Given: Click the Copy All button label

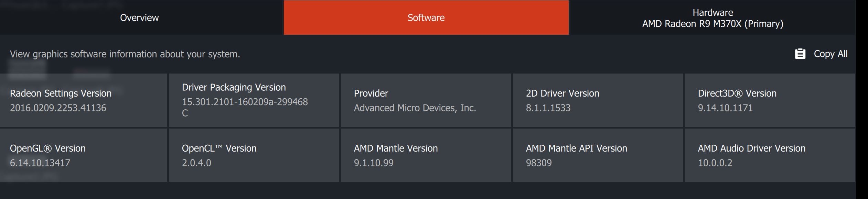Looking at the screenshot, I should pos(831,54).
